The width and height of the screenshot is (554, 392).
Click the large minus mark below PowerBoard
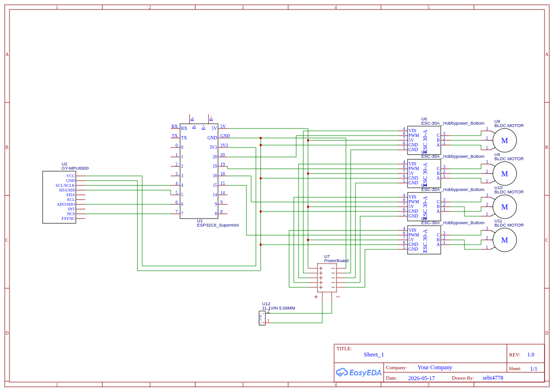(338, 297)
